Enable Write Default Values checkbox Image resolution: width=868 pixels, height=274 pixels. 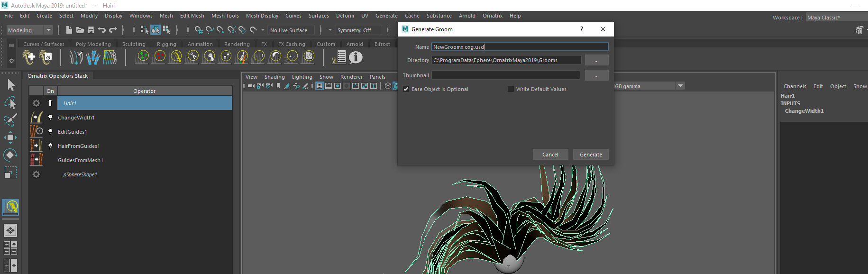click(511, 89)
